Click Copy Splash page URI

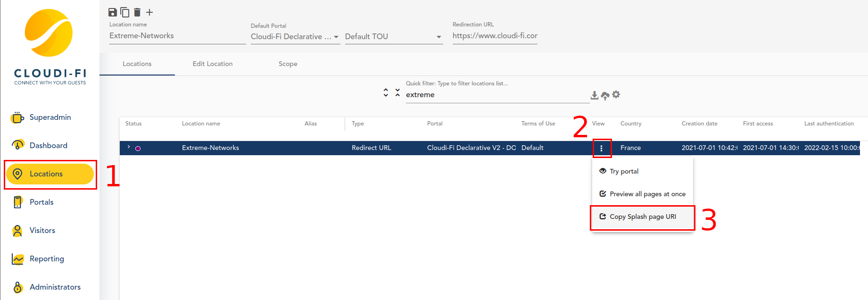(643, 217)
